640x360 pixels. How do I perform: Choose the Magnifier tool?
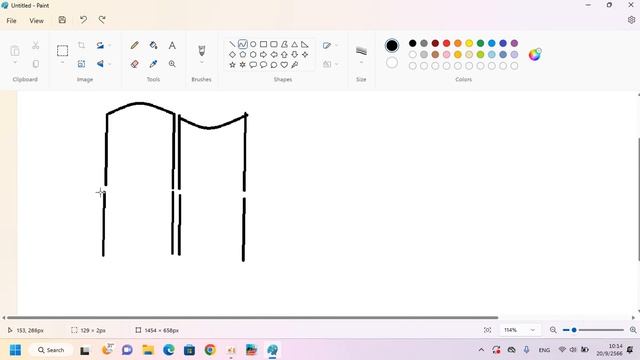pos(172,64)
